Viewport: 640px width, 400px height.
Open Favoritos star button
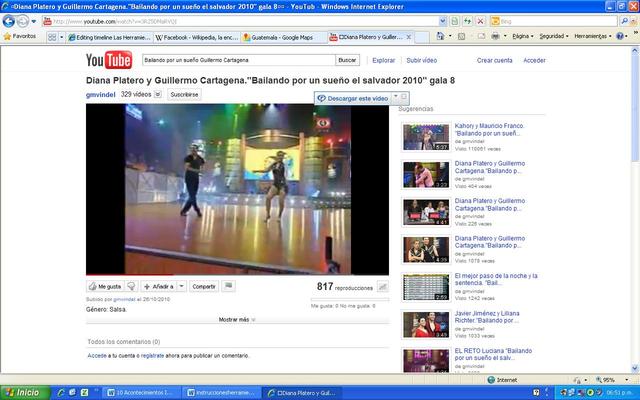pos(20,36)
